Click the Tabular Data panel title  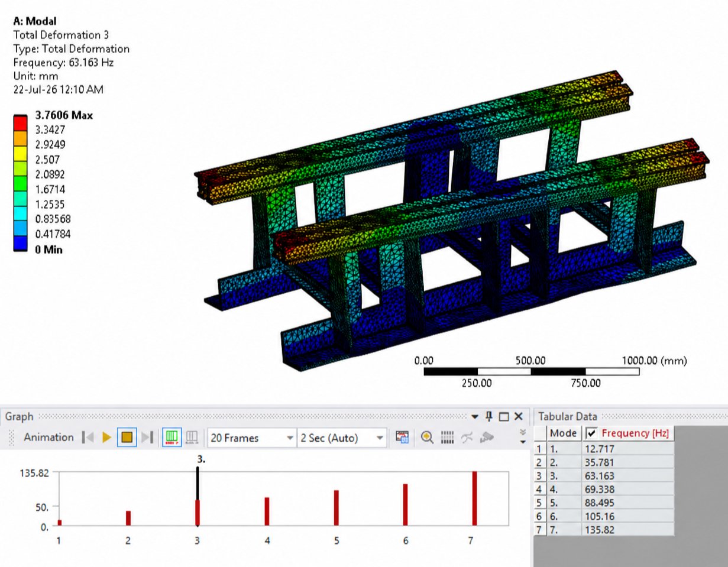click(568, 416)
